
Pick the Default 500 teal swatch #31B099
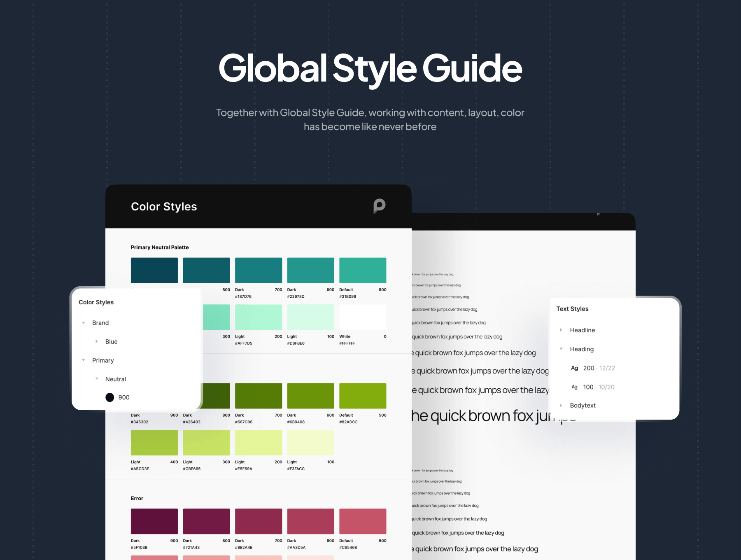(x=363, y=271)
